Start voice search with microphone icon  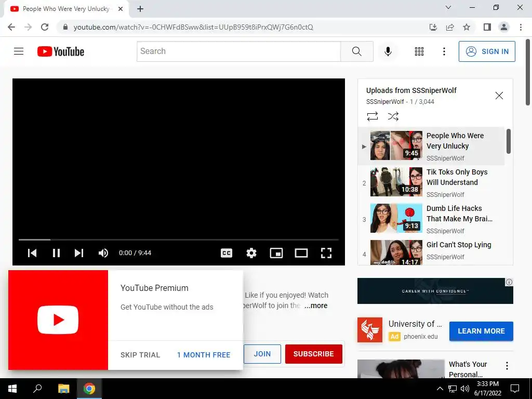point(388,51)
